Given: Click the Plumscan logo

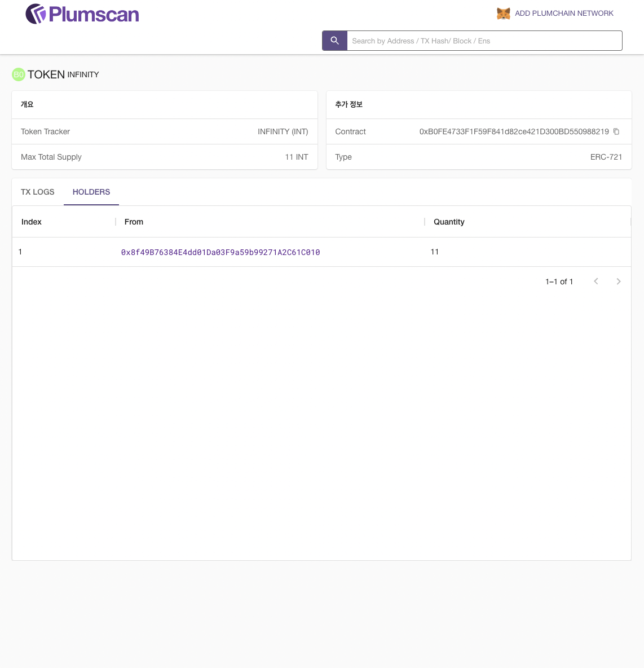Looking at the screenshot, I should (82, 14).
